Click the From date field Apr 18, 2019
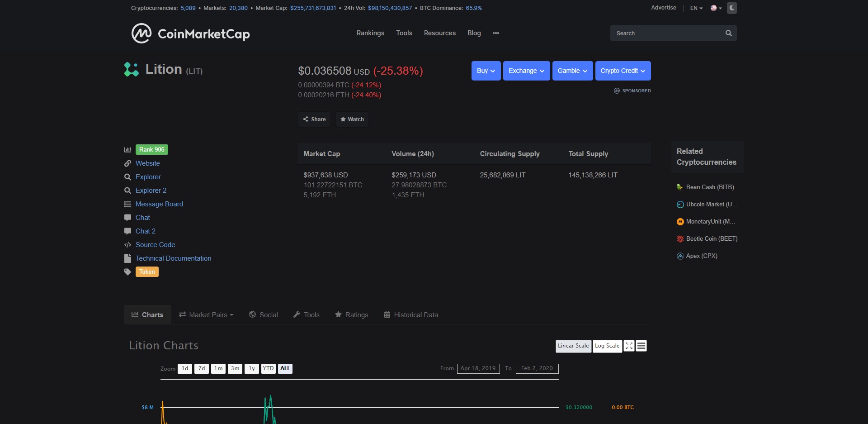Screen dimensions: 868x424 (x=478, y=368)
